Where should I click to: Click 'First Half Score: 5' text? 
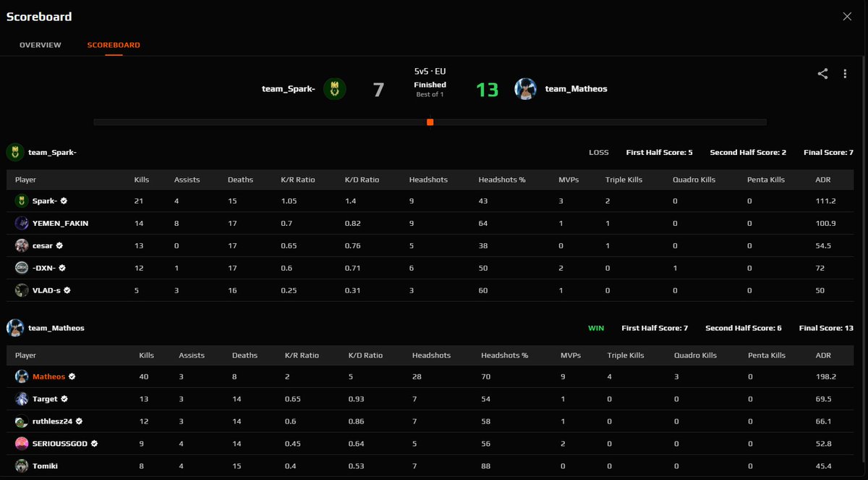coord(659,153)
